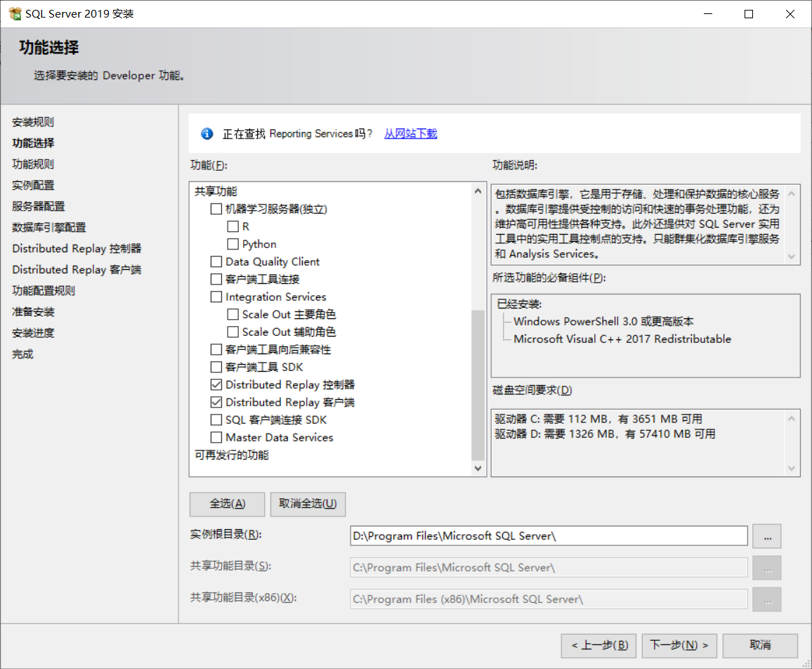Tick the Master Data Services checkbox

(x=216, y=437)
